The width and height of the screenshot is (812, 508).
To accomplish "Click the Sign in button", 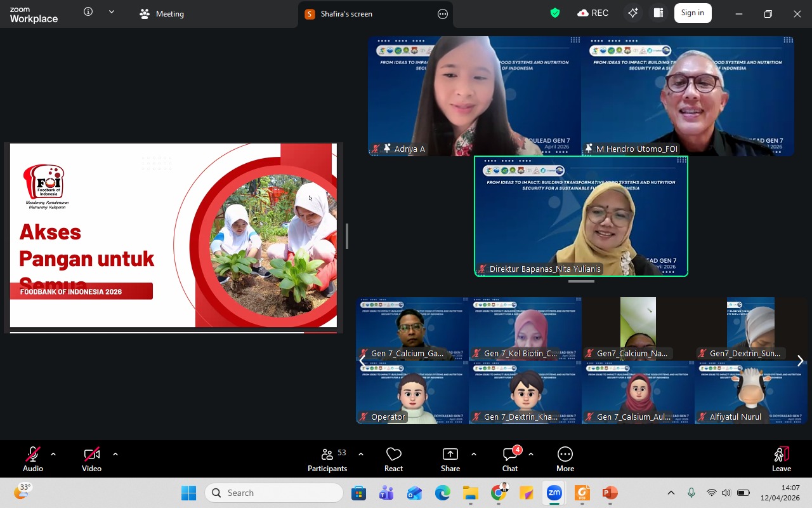I will tap(692, 13).
